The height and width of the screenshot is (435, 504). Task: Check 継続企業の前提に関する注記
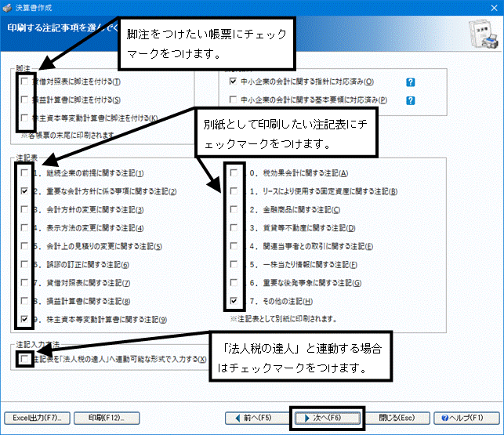tap(24, 173)
